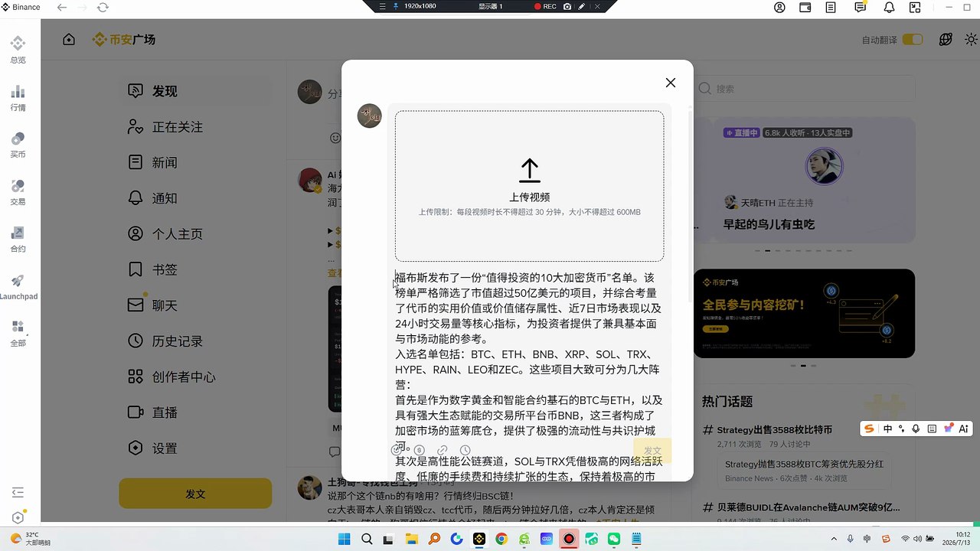Image resolution: width=980 pixels, height=551 pixels.
Task: Toggle the 自动翻译 switch
Action: (913, 40)
